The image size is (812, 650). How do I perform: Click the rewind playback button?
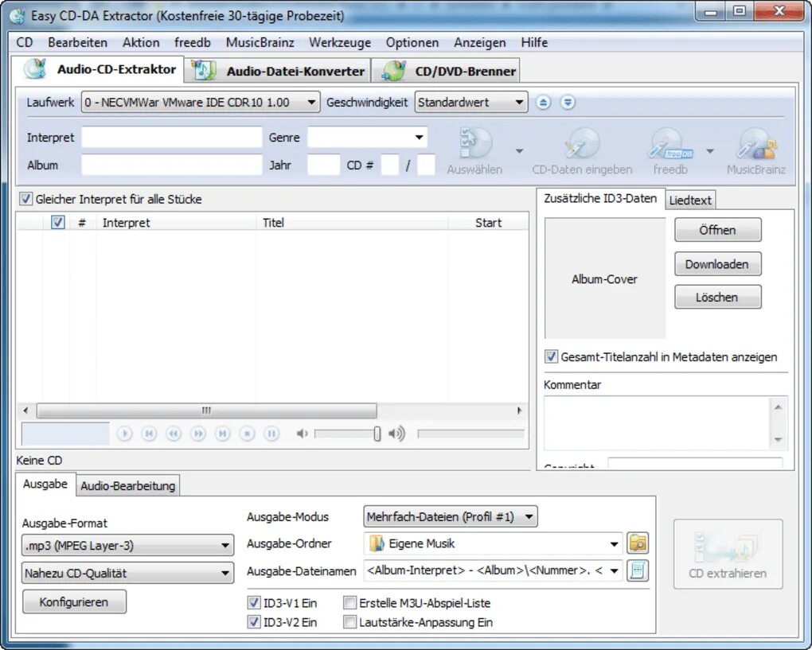174,433
